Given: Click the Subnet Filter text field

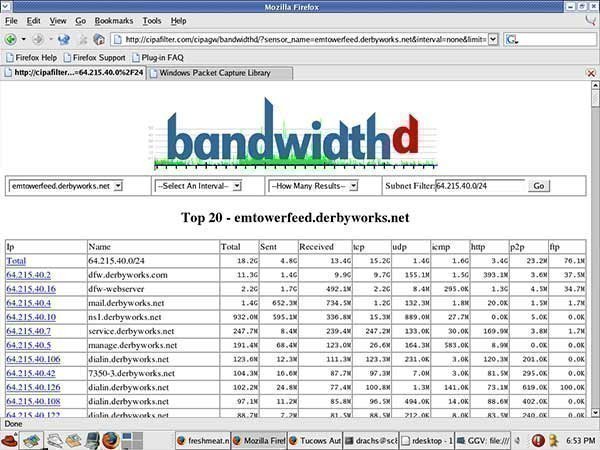Looking at the screenshot, I should (x=479, y=186).
